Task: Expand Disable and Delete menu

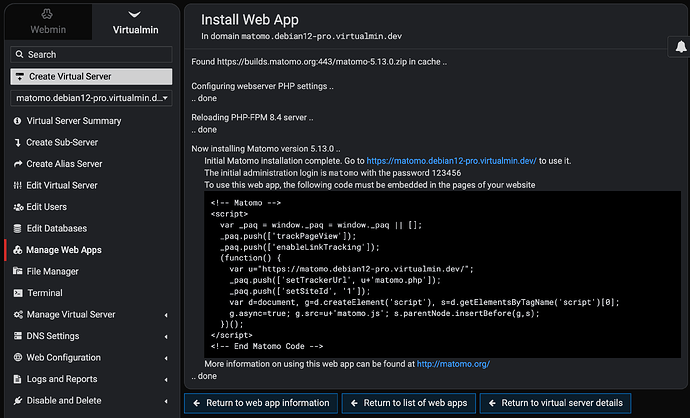Action: coord(64,401)
